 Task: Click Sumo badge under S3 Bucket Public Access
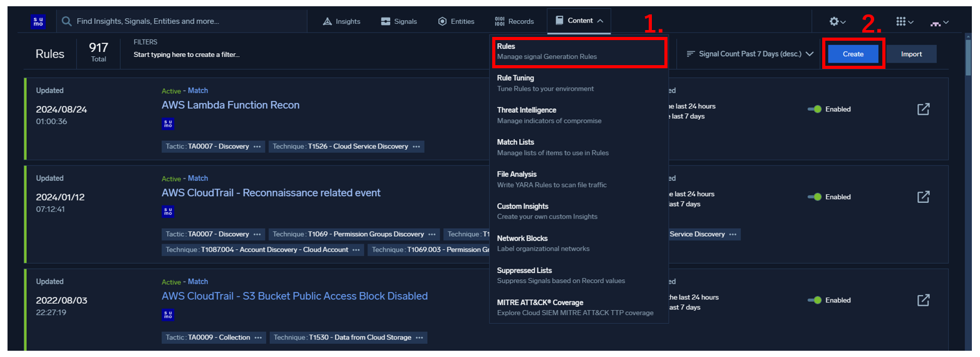point(168,314)
